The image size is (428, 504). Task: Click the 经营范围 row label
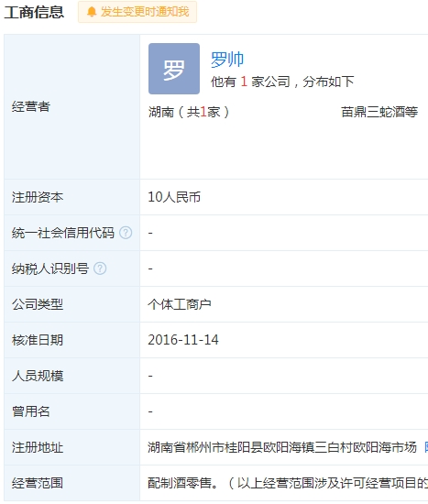point(38,483)
